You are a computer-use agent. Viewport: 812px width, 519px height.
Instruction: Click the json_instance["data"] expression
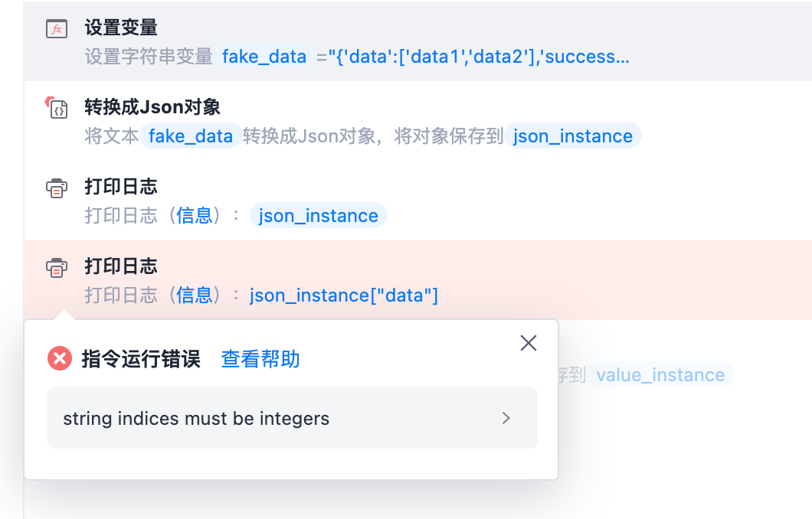[344, 295]
